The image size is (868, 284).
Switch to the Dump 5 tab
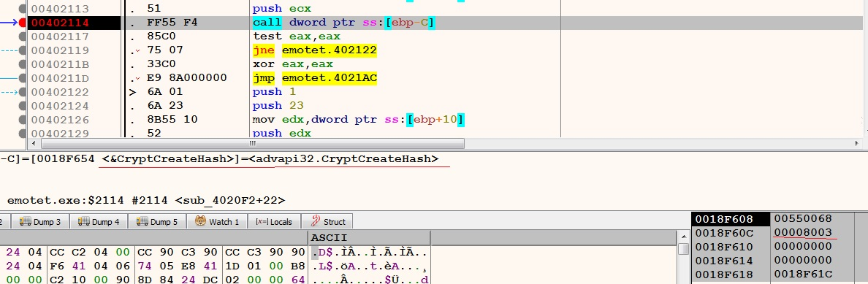coord(156,222)
